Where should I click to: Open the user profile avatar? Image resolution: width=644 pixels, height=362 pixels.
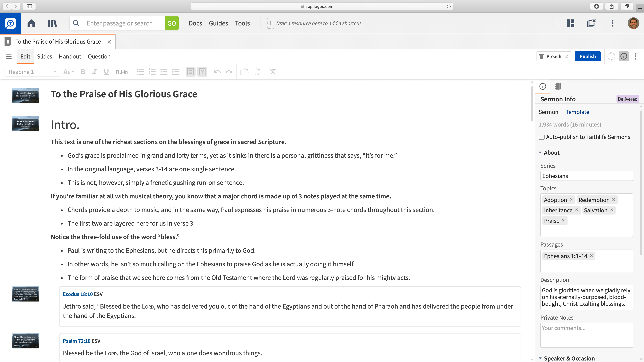[x=633, y=23]
